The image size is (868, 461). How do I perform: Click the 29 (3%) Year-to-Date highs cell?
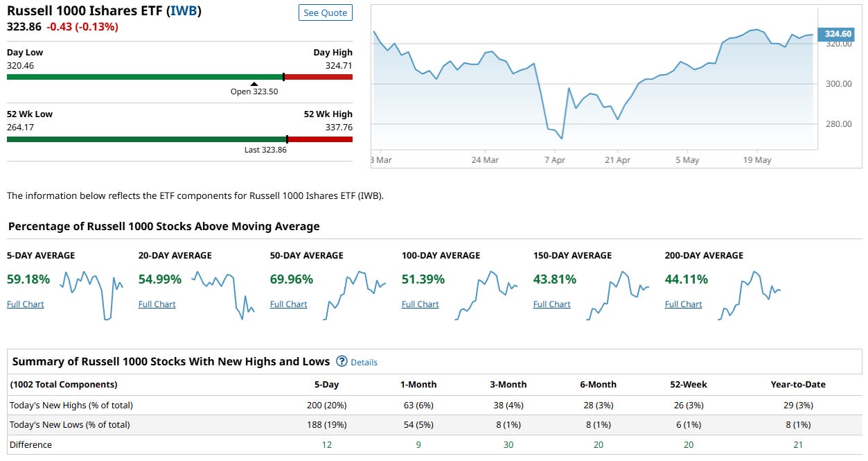click(x=798, y=405)
